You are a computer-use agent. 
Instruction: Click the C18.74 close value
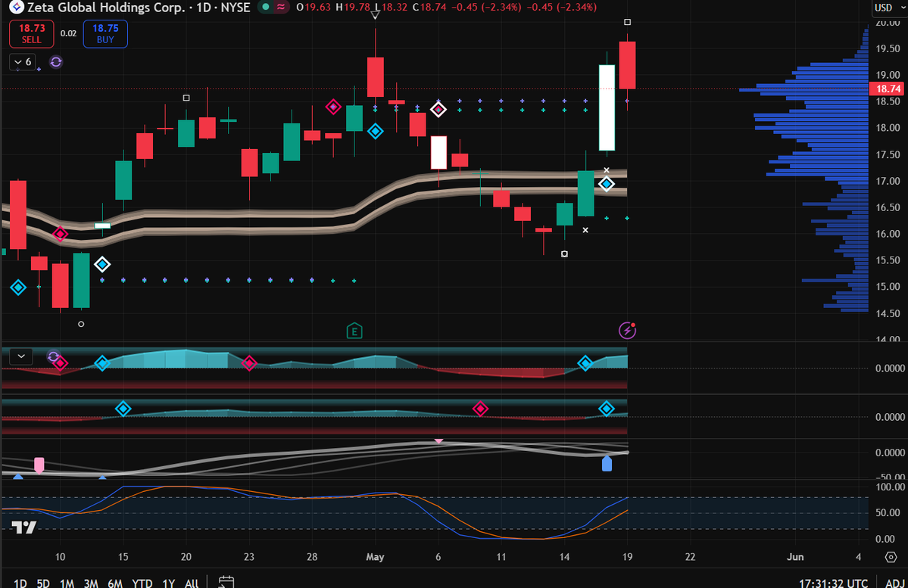point(429,7)
